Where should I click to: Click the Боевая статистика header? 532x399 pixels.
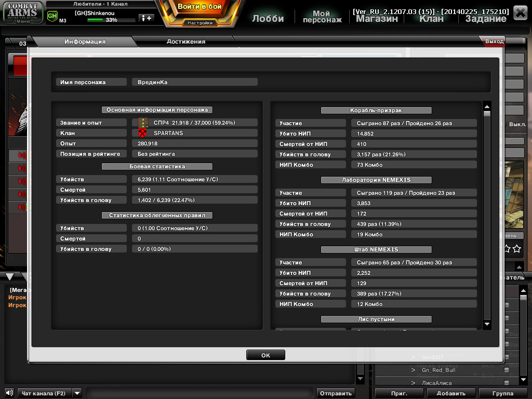pos(157,166)
